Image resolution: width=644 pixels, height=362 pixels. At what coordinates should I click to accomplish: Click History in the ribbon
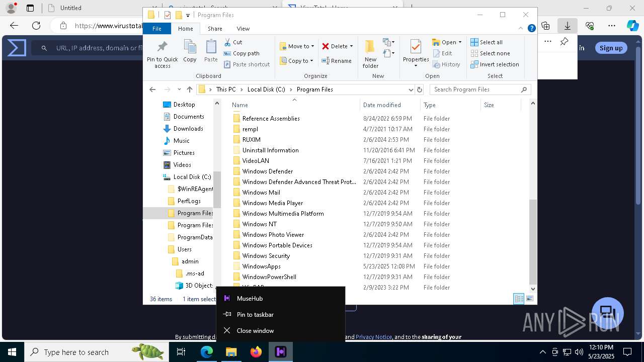point(446,64)
